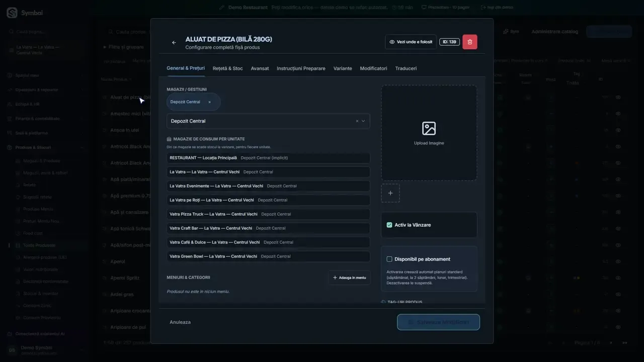Select the Vatra Green Bowl row

pos(268,256)
